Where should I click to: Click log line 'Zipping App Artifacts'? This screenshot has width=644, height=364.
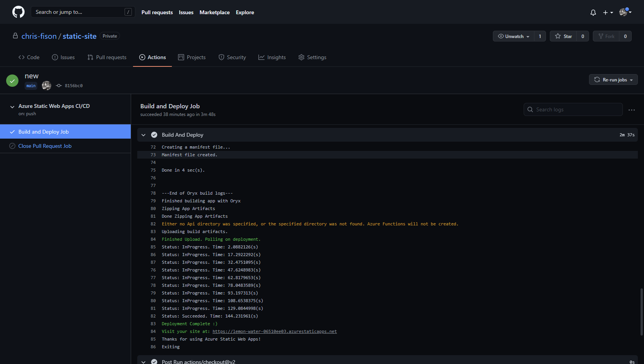[188, 208]
